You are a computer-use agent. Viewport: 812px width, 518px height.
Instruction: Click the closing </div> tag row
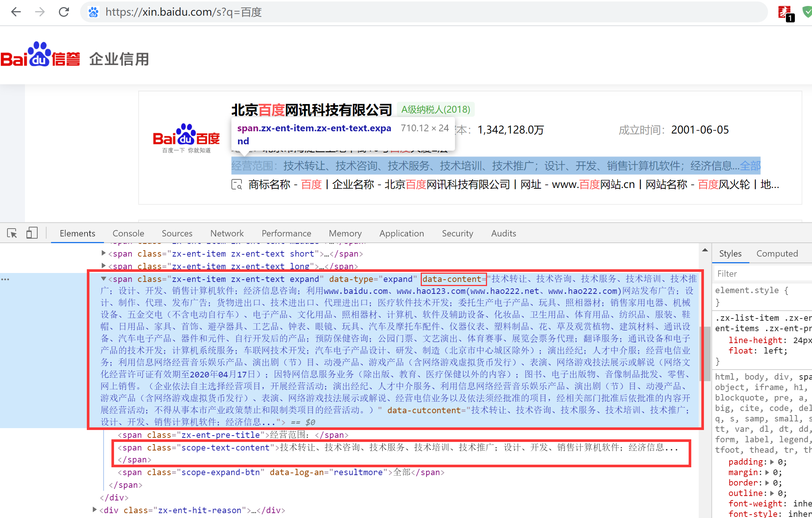coord(114,497)
